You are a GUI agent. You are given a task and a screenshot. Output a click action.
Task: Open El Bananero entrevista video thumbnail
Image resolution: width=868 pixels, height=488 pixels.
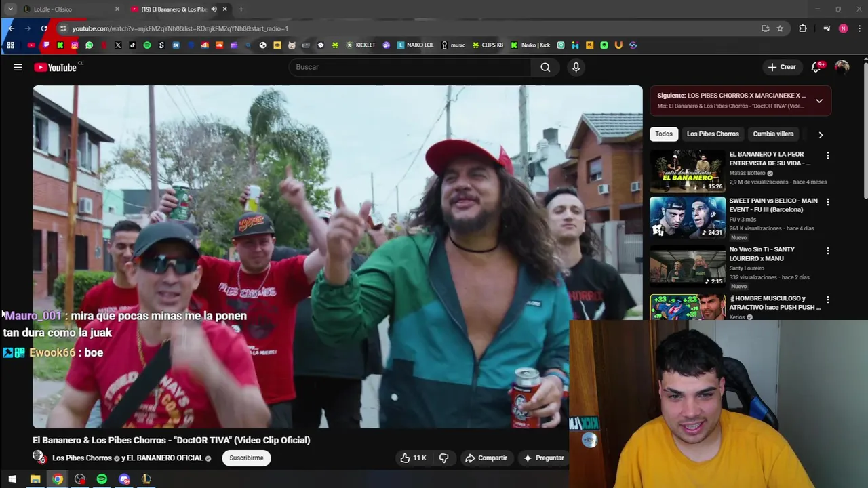pyautogui.click(x=688, y=171)
